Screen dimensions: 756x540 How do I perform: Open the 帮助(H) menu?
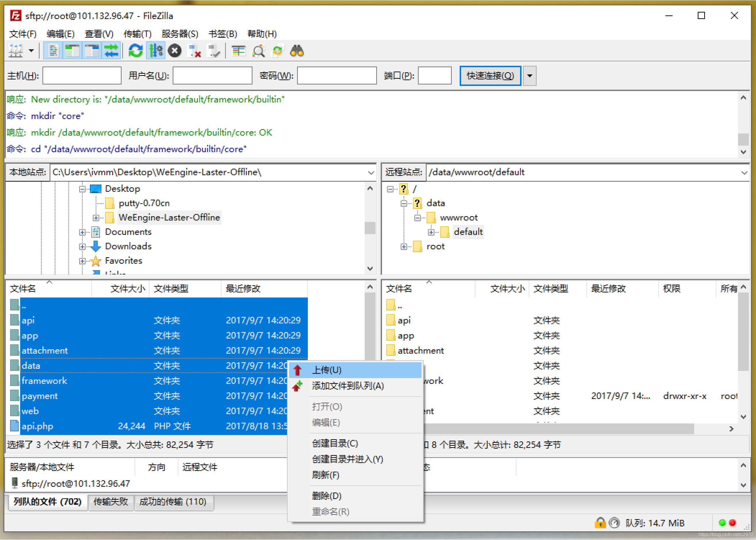(262, 34)
